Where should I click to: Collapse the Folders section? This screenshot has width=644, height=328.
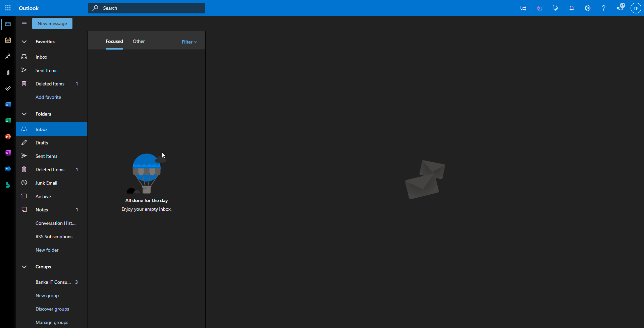click(x=24, y=114)
